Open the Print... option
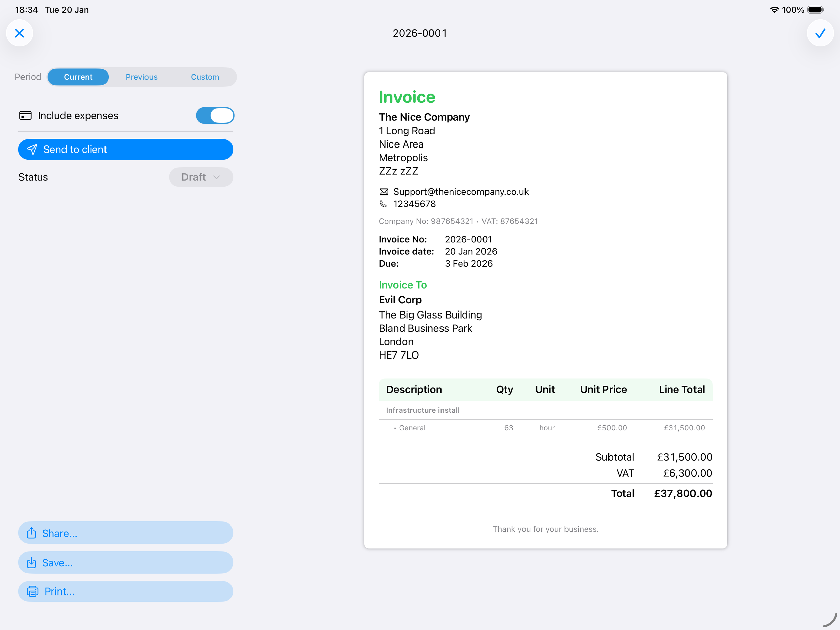Screen dimensions: 840x630 coord(125,591)
